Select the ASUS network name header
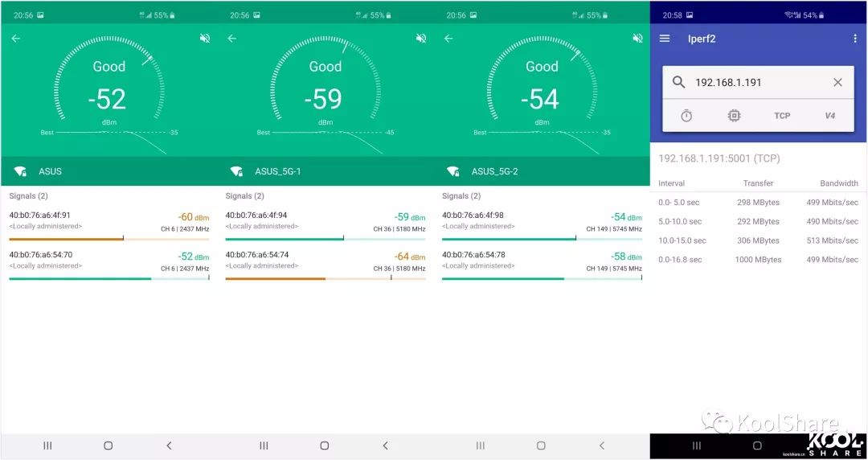 pyautogui.click(x=50, y=171)
